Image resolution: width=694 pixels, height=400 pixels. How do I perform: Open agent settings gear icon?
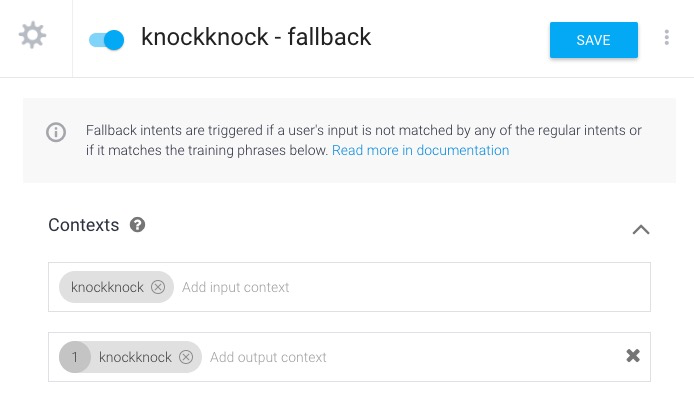click(x=33, y=37)
